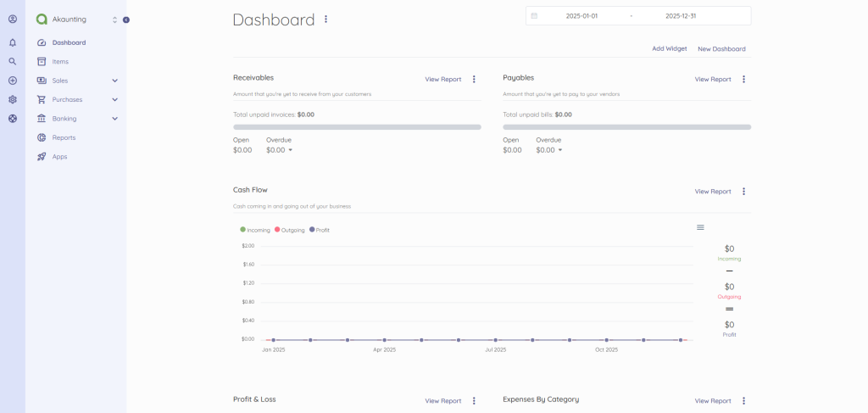Open the notifications bell
This screenshot has height=413, width=868.
coord(13,42)
